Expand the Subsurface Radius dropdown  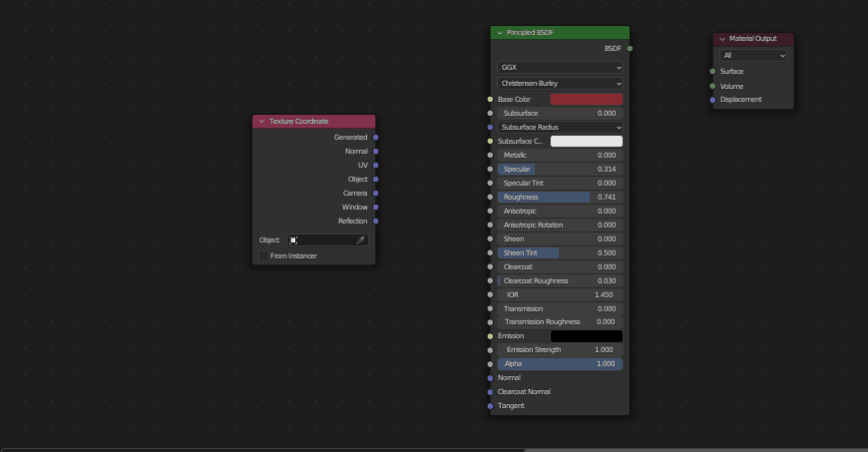pyautogui.click(x=560, y=128)
